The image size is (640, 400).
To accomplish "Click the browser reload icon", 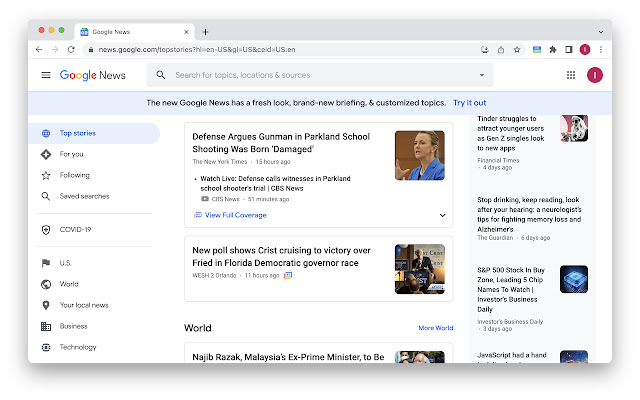I will (x=71, y=49).
